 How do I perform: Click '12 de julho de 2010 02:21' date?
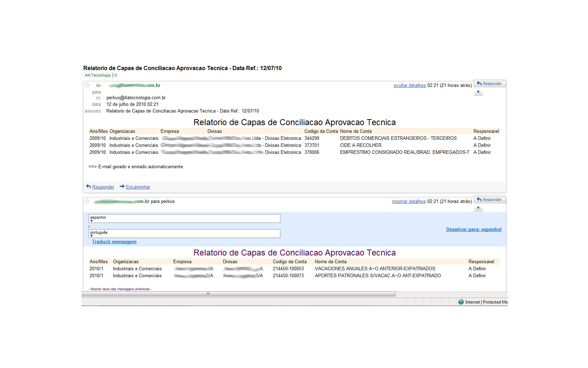pos(132,104)
